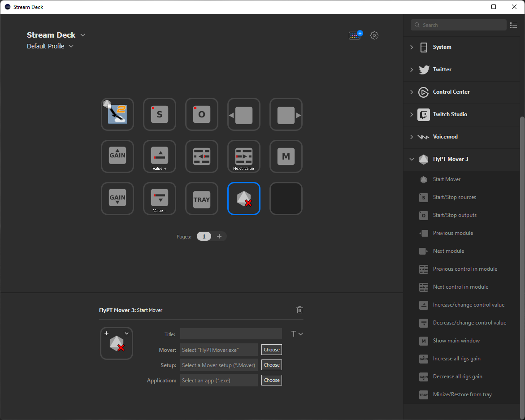Select the 'Value -' key on deck
The image size is (525, 420).
click(x=160, y=199)
